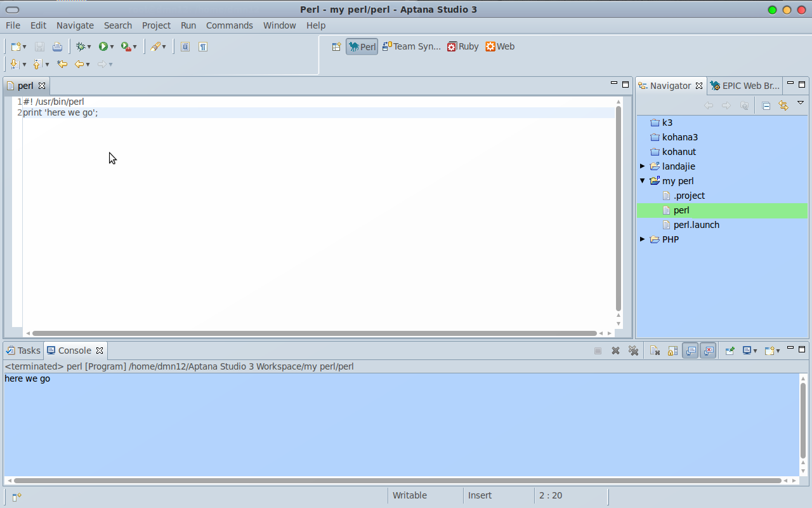Select the kohana3 project
This screenshot has width=812, height=508.
tap(680, 137)
